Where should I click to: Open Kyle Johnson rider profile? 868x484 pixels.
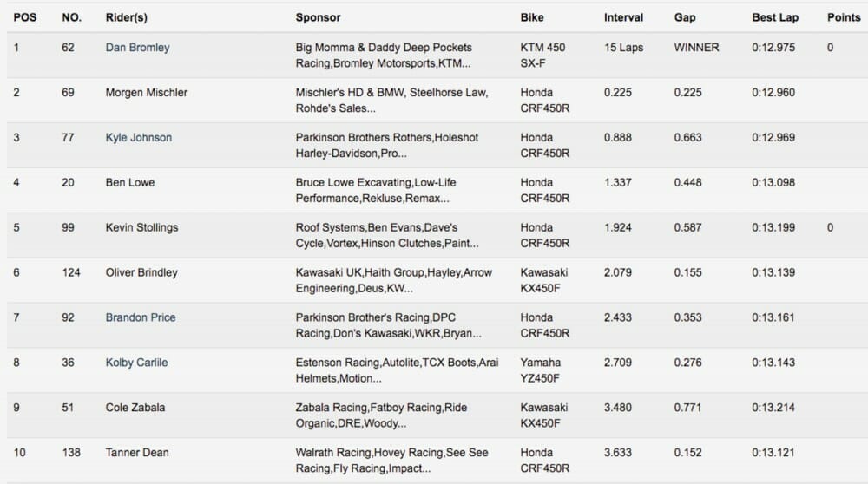[x=138, y=138]
